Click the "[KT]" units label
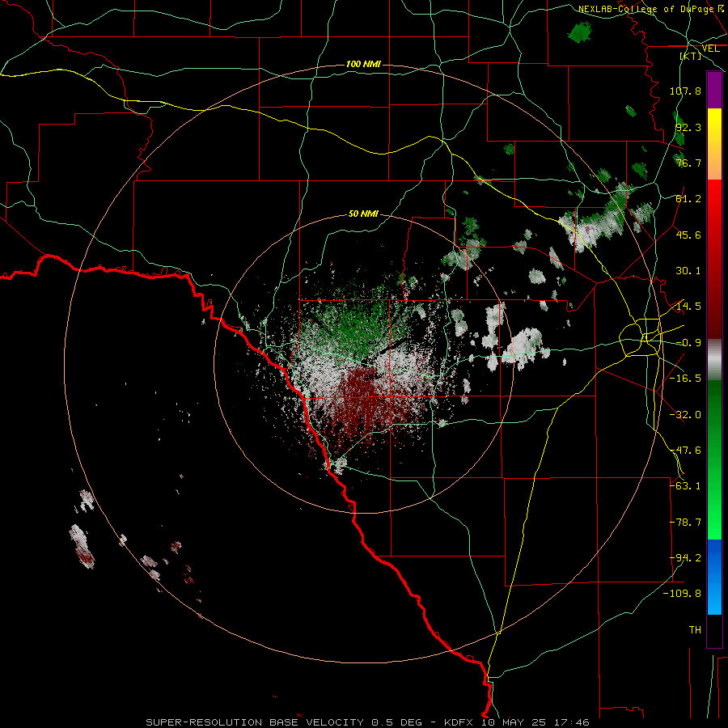 coord(691,56)
